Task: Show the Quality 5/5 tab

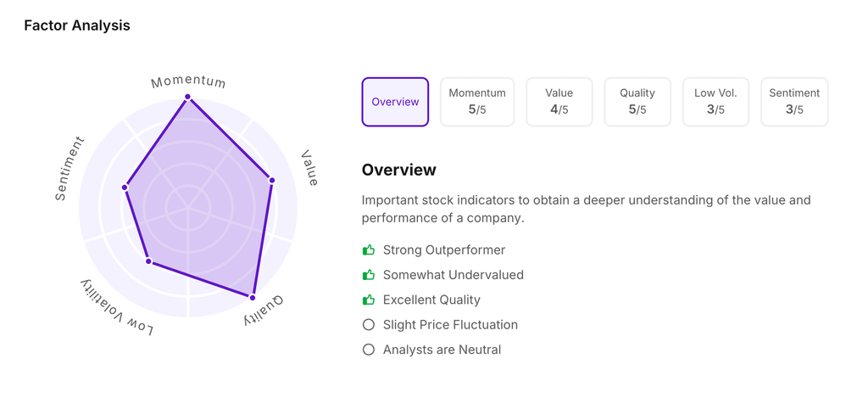Action: coord(637,102)
